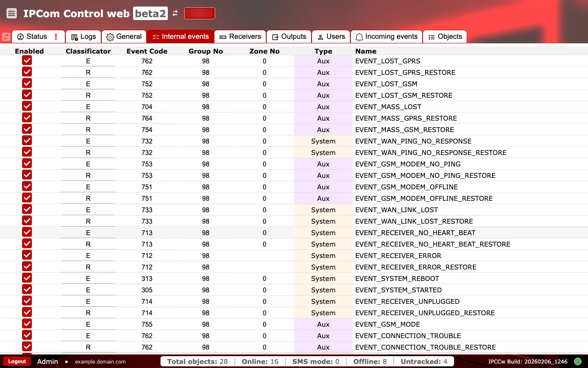Open the hamburger menu beside IPCom Control web

(x=11, y=13)
